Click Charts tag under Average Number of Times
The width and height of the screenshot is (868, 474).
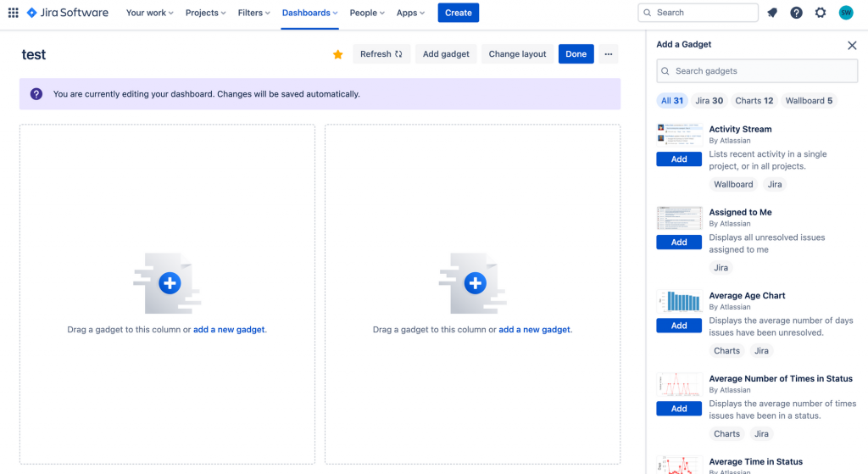click(x=726, y=433)
